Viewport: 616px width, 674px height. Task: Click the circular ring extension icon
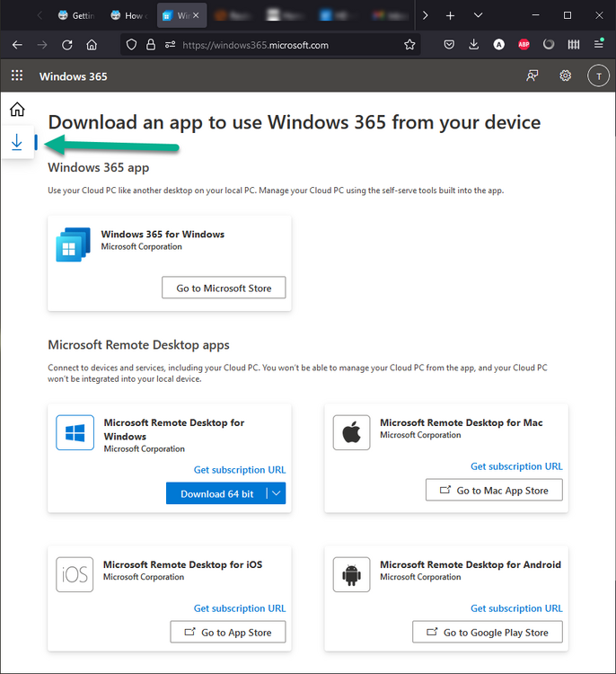click(549, 44)
